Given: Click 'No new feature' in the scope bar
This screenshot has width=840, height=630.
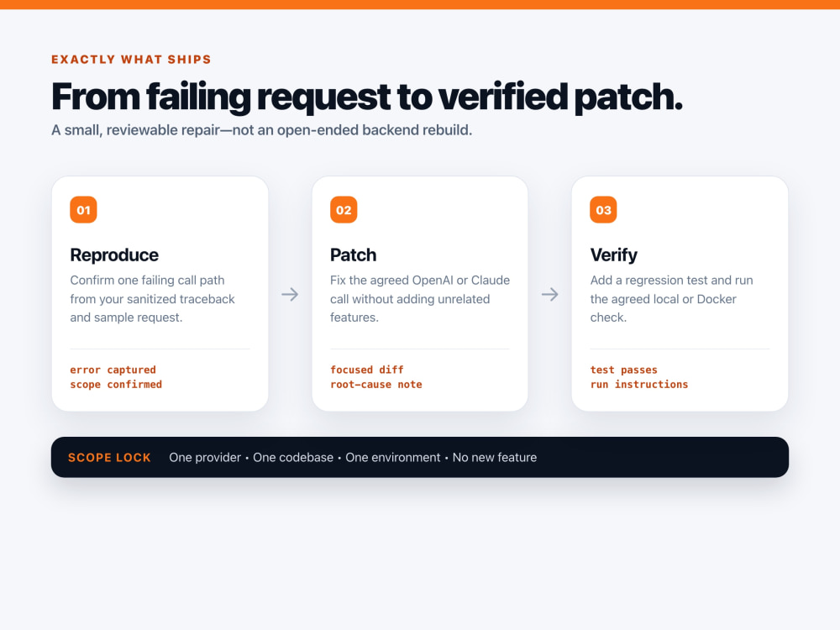Looking at the screenshot, I should point(495,458).
